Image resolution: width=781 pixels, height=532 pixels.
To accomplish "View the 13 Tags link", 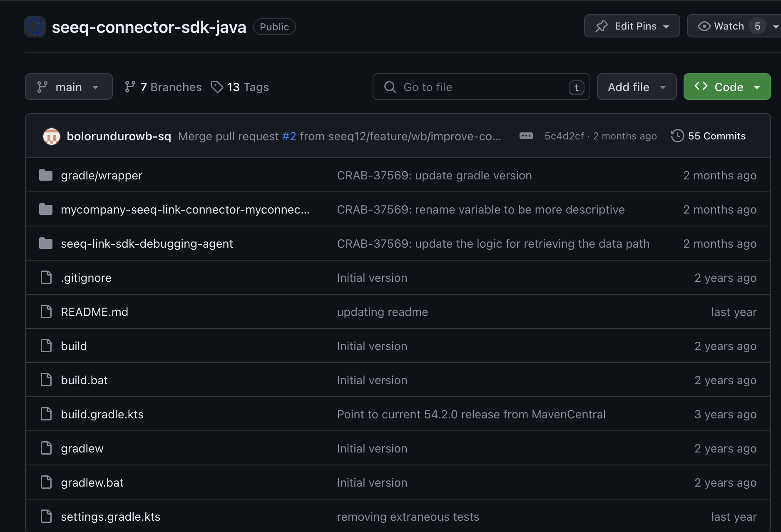I will point(240,87).
